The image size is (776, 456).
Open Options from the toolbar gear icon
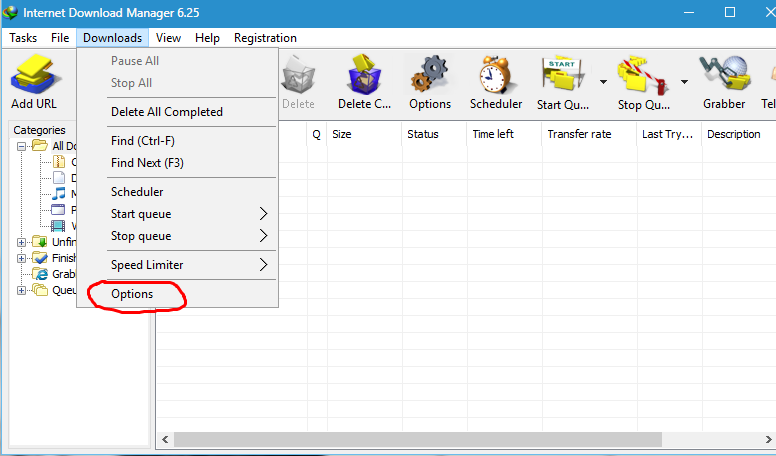click(x=430, y=74)
